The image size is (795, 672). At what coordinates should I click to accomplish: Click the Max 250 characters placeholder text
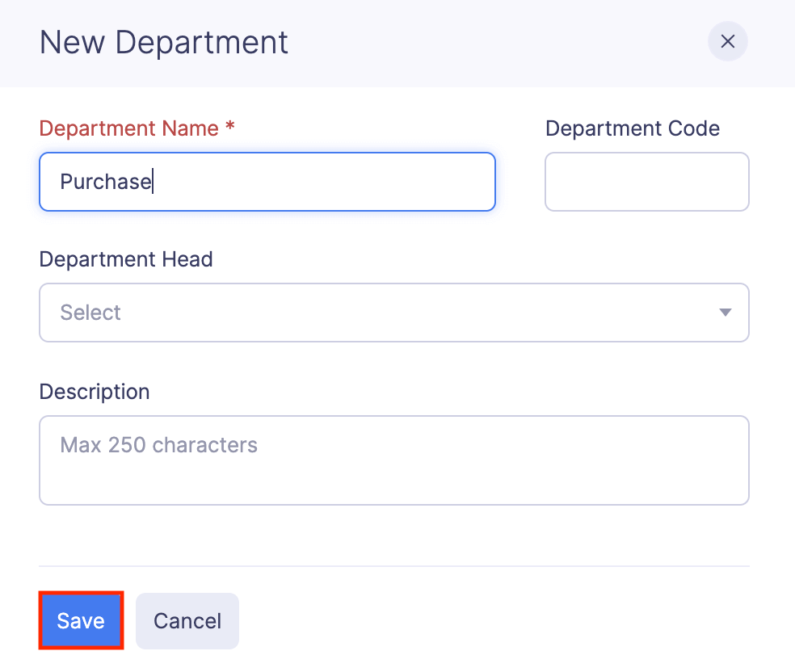pyautogui.click(x=157, y=444)
